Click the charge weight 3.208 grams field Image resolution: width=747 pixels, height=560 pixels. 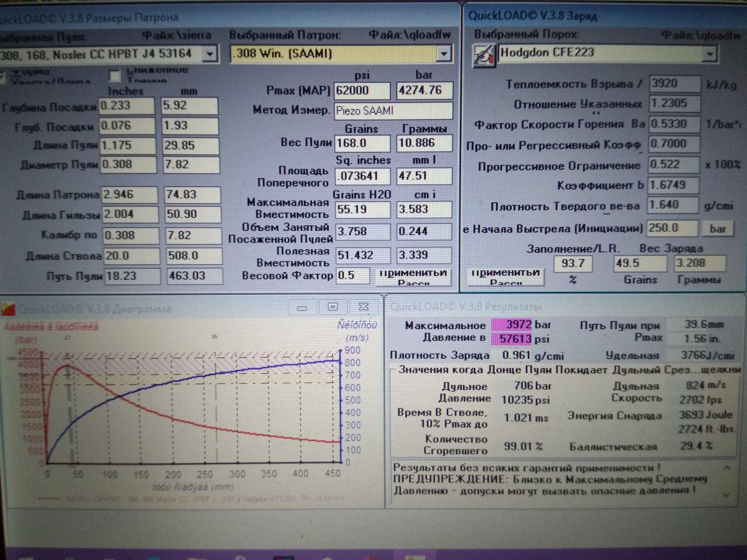click(700, 264)
